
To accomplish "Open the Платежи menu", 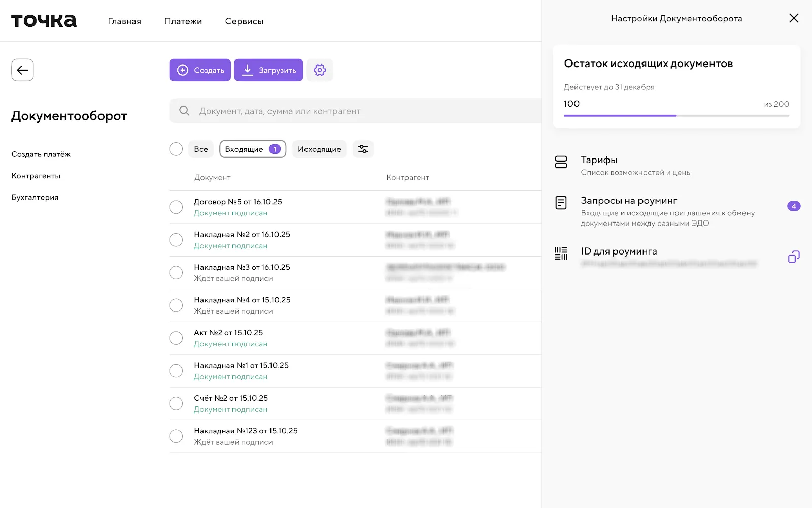I will coord(183,21).
